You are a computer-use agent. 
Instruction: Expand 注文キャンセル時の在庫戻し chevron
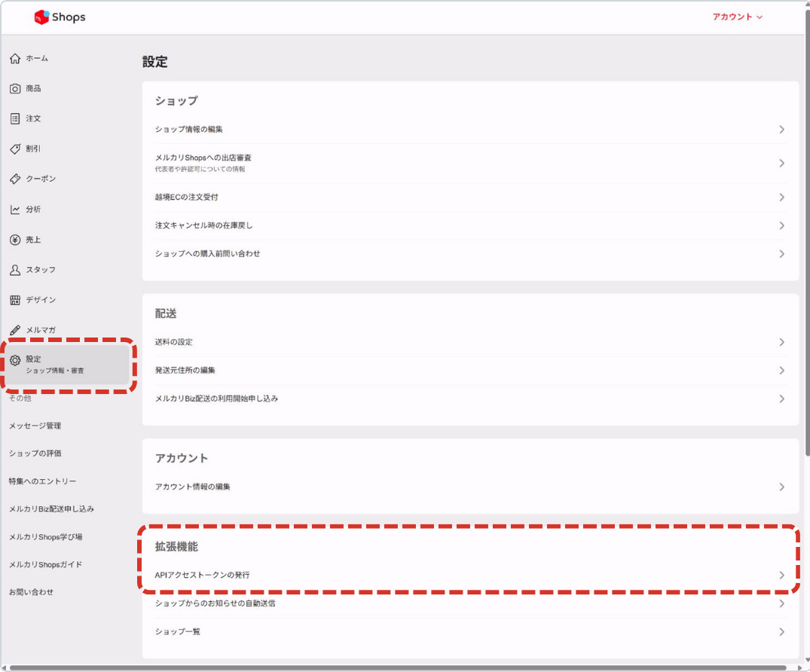781,226
